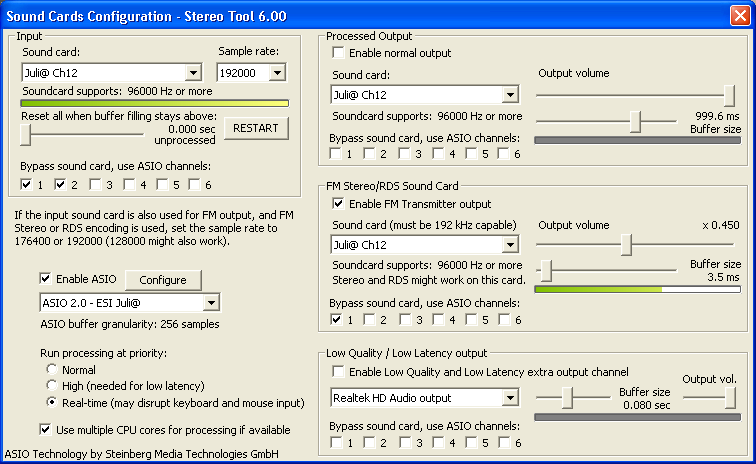Check FM Stereo/RDS ASIO channel 3
This screenshot has height=464, width=756.
pyautogui.click(x=405, y=319)
